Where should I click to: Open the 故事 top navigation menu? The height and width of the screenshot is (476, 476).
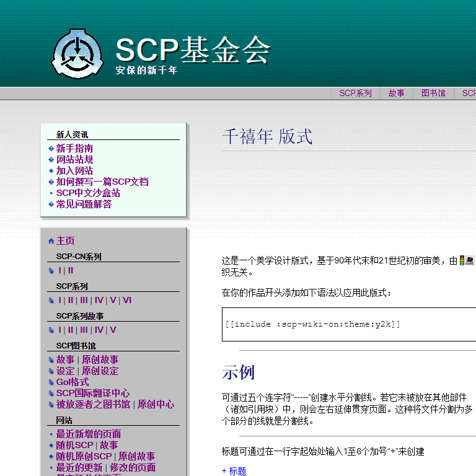point(397,94)
